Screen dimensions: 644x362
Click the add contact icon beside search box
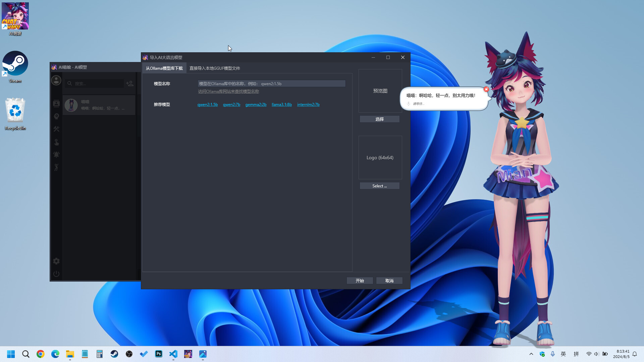click(x=130, y=83)
